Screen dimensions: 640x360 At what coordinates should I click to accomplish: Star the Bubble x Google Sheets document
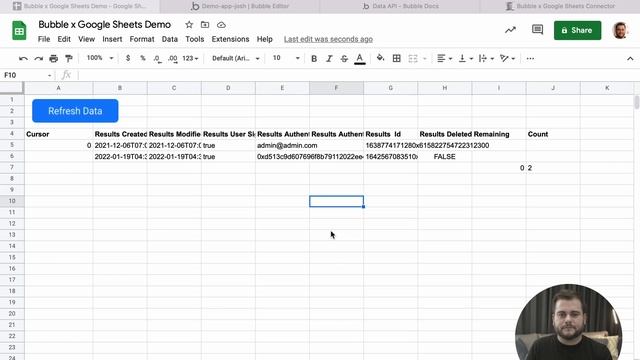pos(189,25)
